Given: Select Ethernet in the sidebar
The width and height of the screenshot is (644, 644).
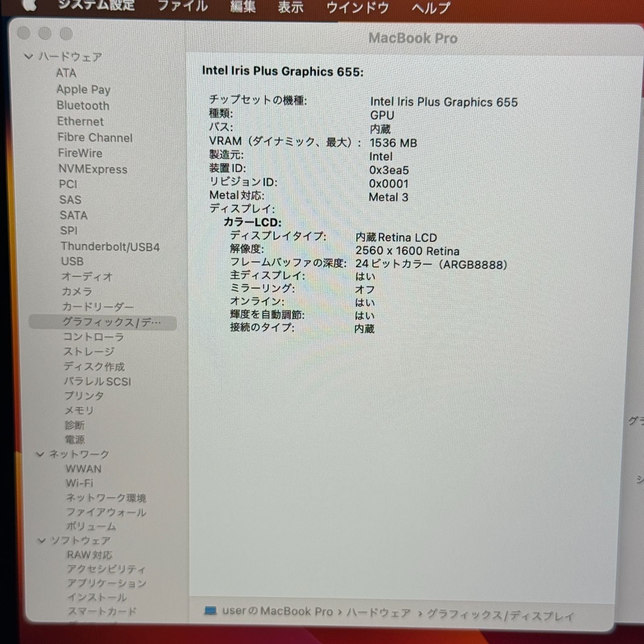Looking at the screenshot, I should point(80,121).
